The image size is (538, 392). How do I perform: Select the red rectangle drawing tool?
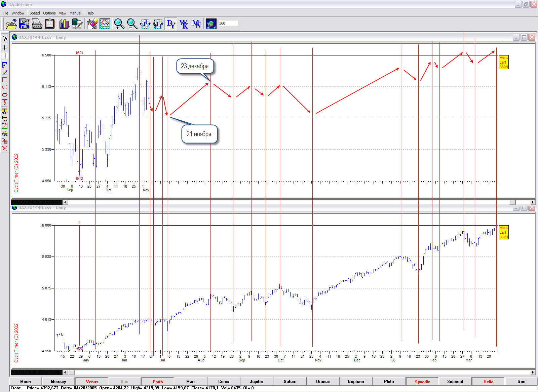[5, 80]
